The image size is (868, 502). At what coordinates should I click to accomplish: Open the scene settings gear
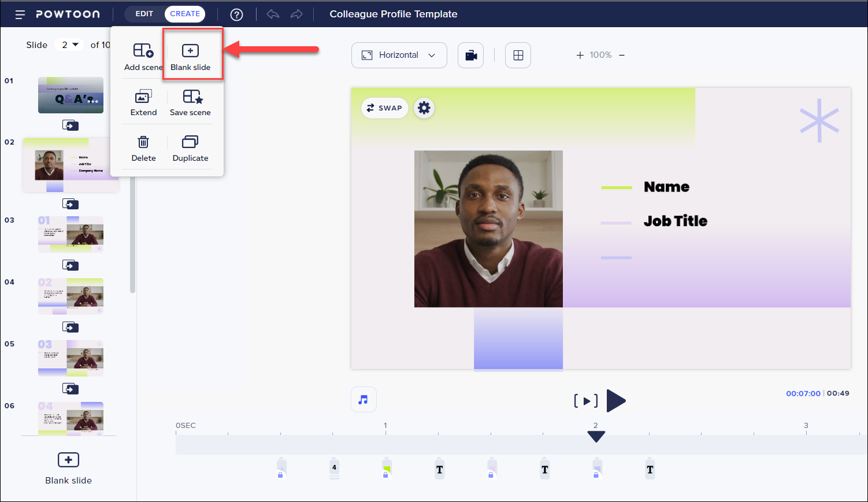point(424,108)
